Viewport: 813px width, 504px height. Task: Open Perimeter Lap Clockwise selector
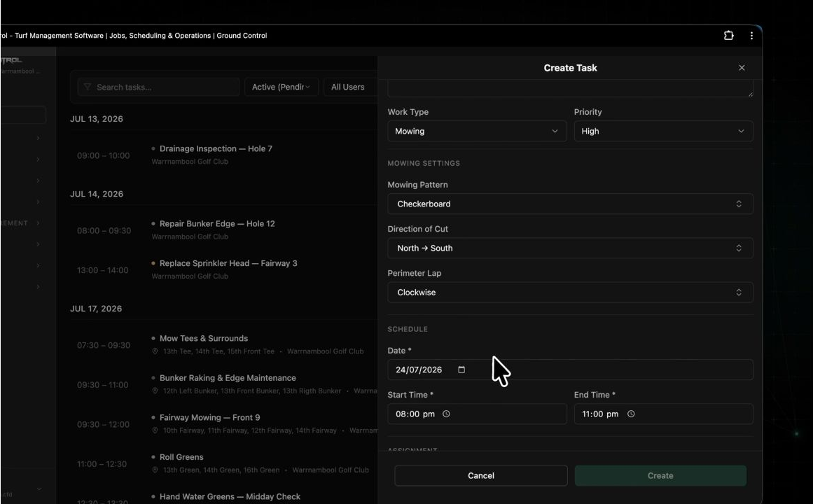coord(570,293)
